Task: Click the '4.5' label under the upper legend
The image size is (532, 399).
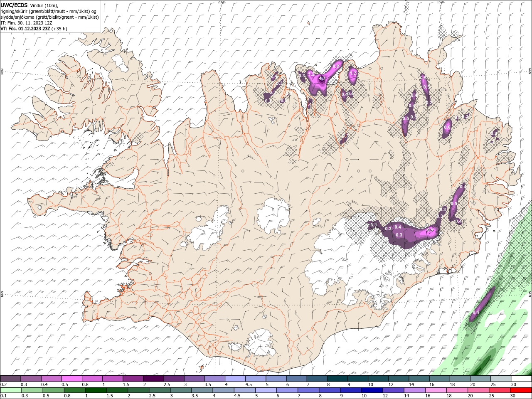Action: click(249, 384)
